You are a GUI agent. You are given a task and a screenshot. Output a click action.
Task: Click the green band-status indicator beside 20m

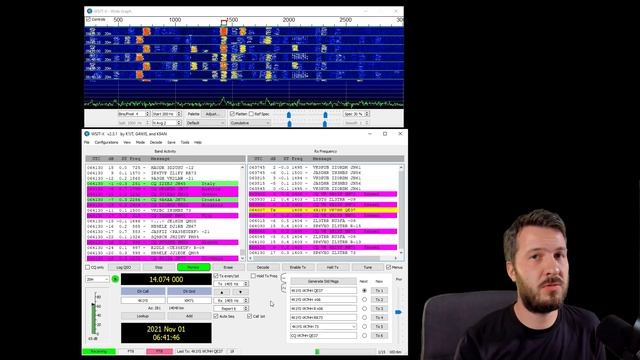pos(115,279)
